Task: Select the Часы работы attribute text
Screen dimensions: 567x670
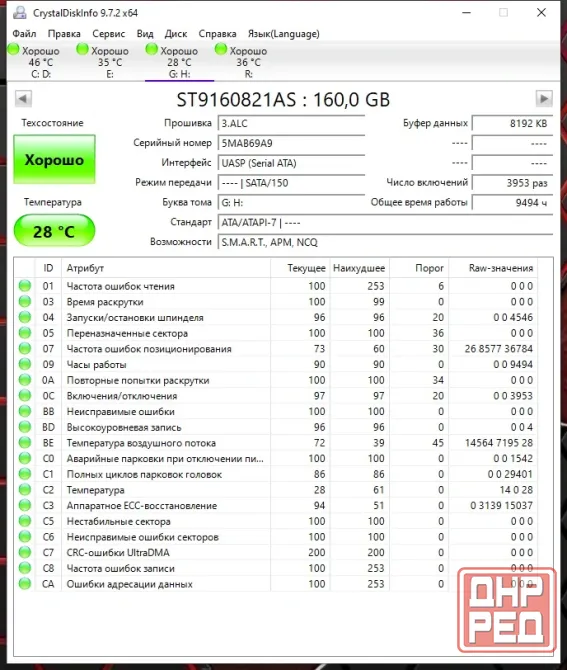Action: click(x=96, y=364)
